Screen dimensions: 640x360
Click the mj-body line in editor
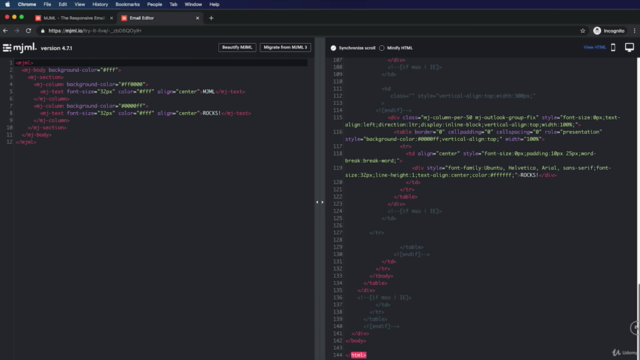click(x=72, y=70)
